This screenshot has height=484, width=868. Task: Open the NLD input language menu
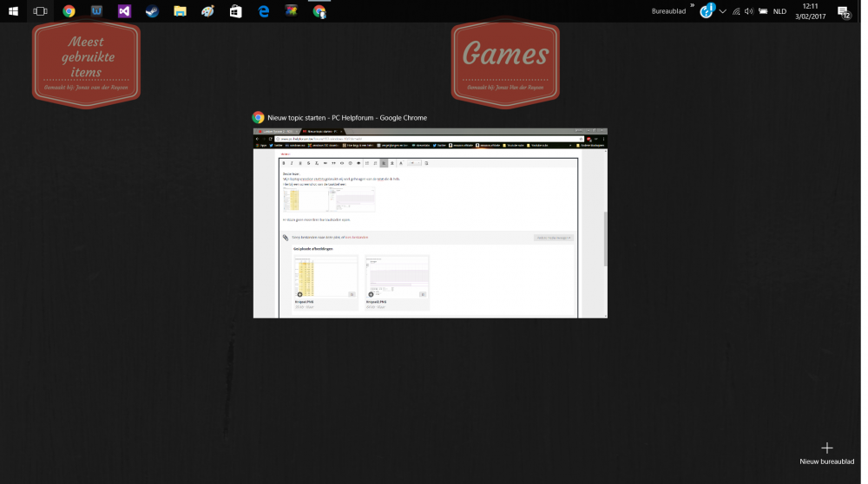pos(779,11)
